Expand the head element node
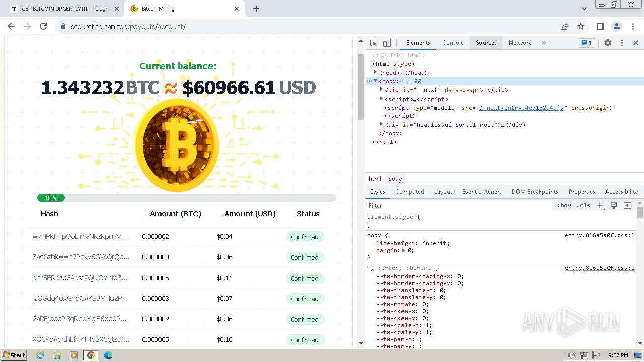The image size is (644, 362). pyautogui.click(x=375, y=72)
